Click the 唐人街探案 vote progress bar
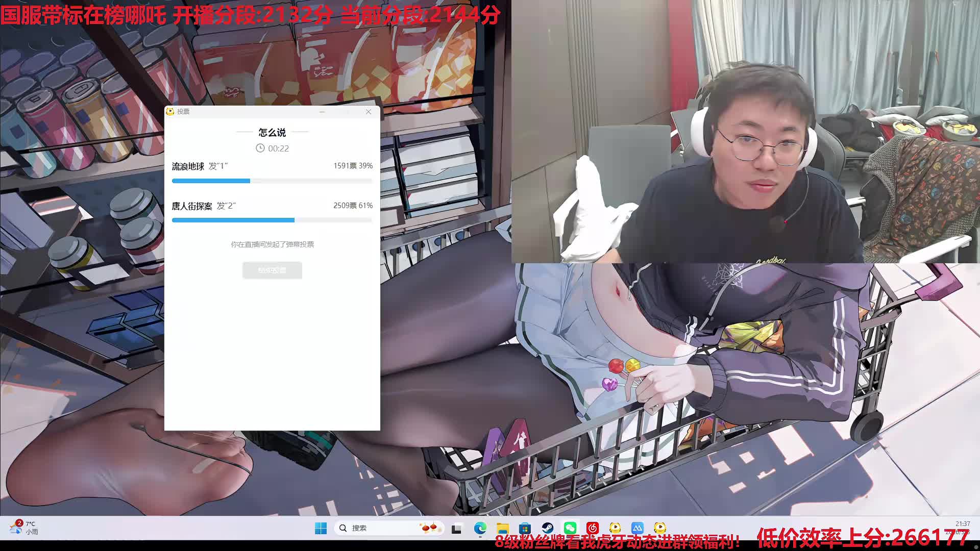This screenshot has width=980, height=551. [x=272, y=220]
